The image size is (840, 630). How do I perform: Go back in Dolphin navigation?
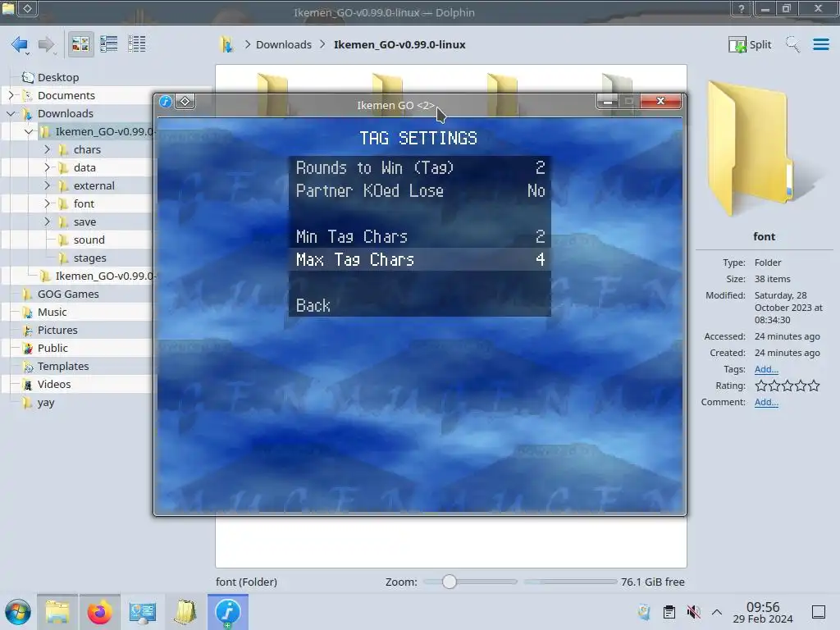pyautogui.click(x=20, y=44)
